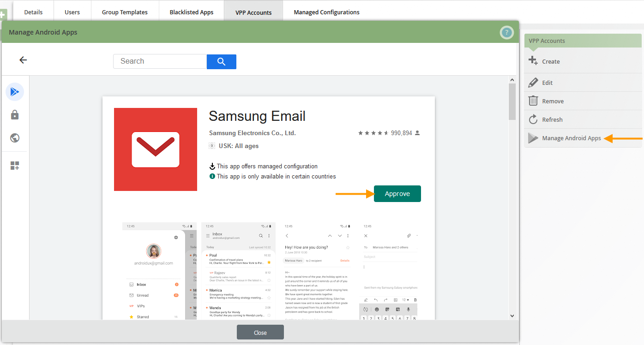The height and width of the screenshot is (345, 644).
Task: Click the vertical scrollbar thumb in dialog
Action: point(512,101)
